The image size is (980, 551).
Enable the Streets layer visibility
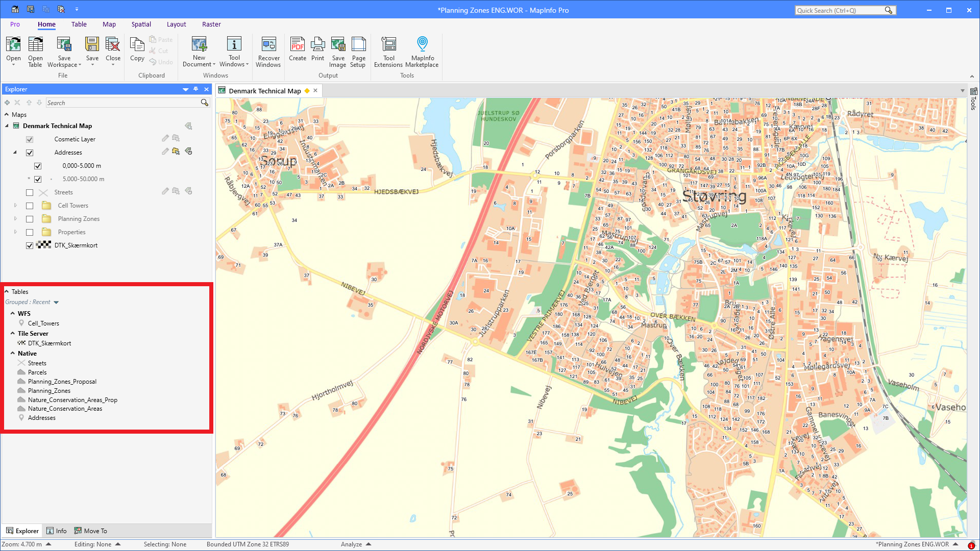30,192
